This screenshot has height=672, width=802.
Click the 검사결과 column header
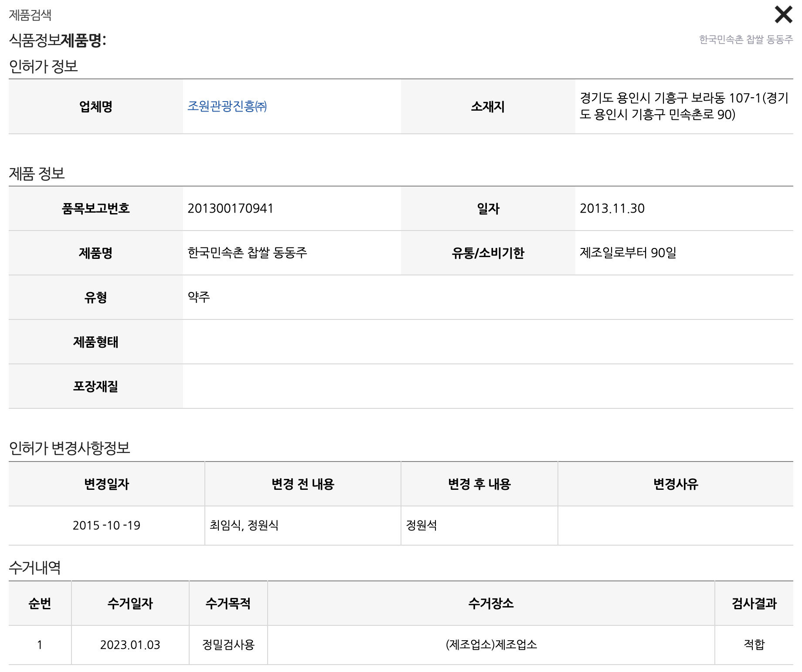(754, 603)
